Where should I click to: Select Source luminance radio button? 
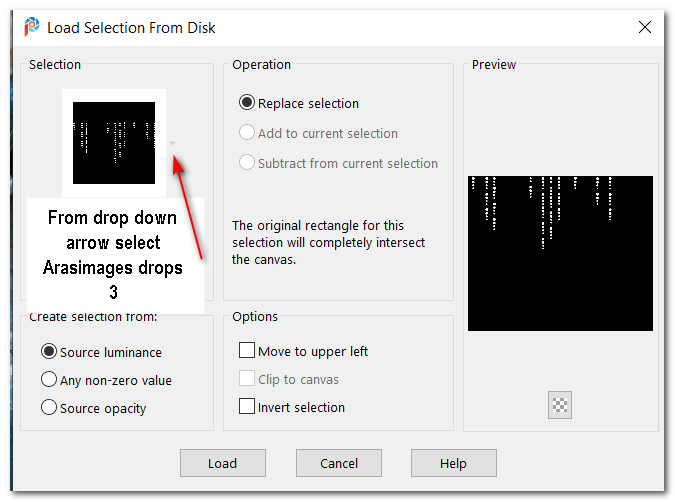coord(49,352)
